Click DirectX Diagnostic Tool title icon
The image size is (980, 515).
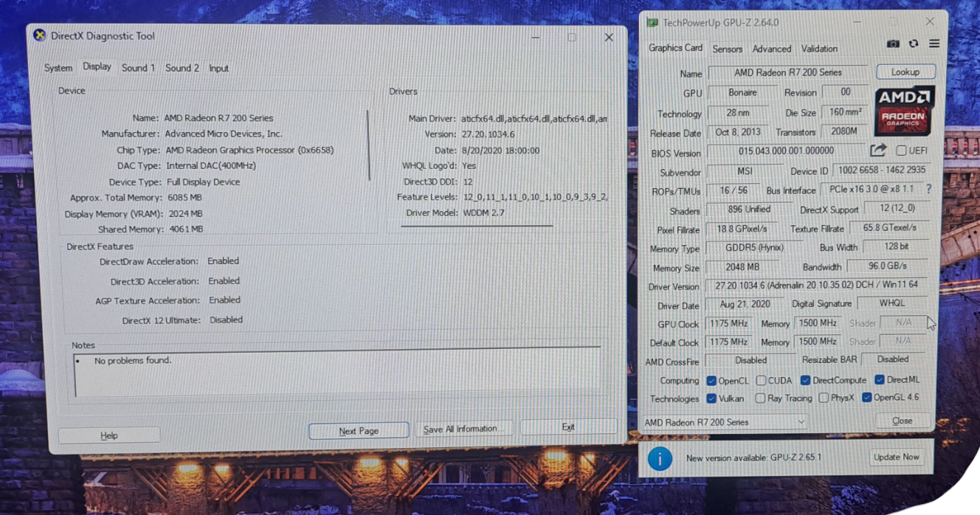(40, 35)
